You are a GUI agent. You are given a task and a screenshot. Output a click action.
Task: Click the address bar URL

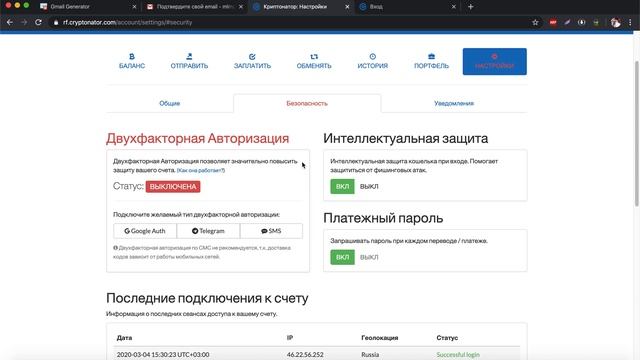click(x=127, y=22)
